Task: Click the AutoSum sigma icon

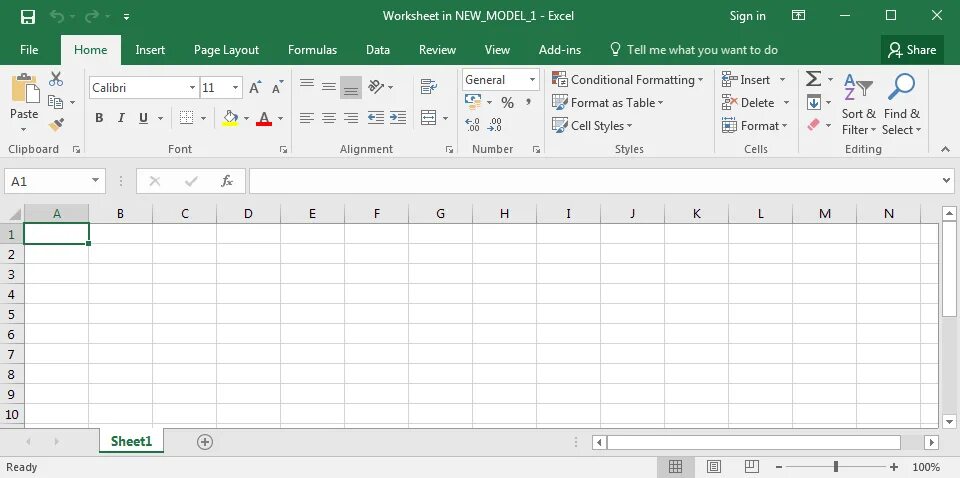Action: (x=813, y=79)
